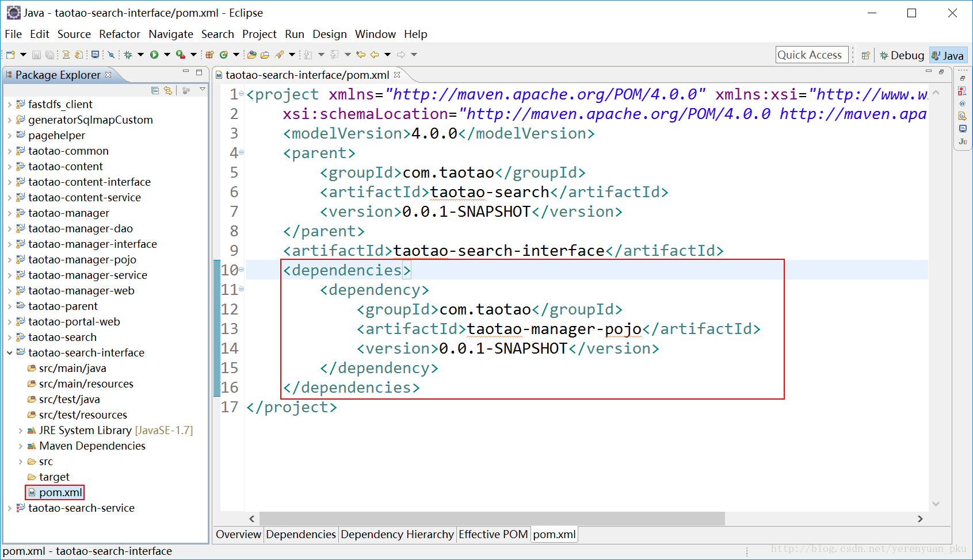Open the New Java Class dropdown arrow

(x=236, y=55)
